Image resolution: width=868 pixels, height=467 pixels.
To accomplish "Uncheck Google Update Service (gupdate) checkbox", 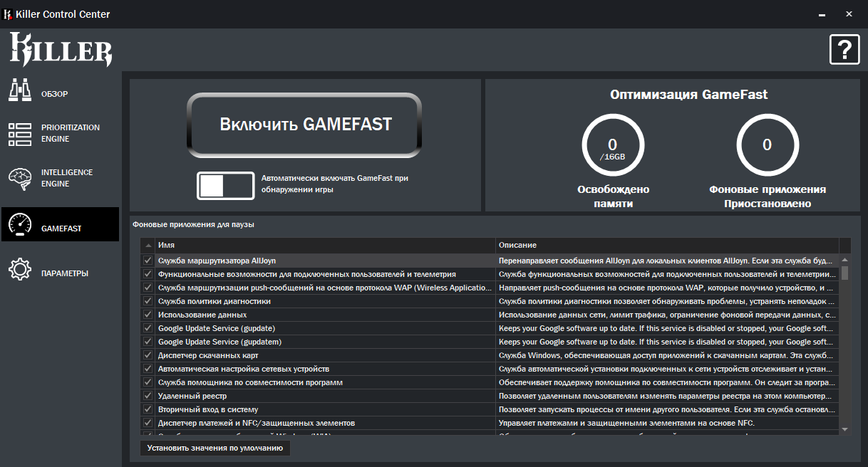I will [148, 328].
